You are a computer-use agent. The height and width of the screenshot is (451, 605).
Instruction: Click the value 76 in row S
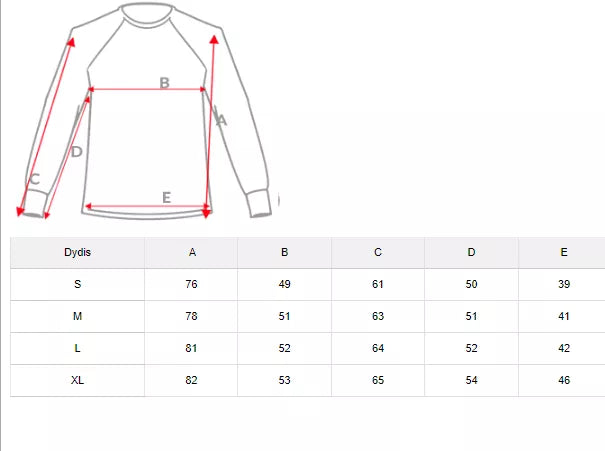point(192,285)
